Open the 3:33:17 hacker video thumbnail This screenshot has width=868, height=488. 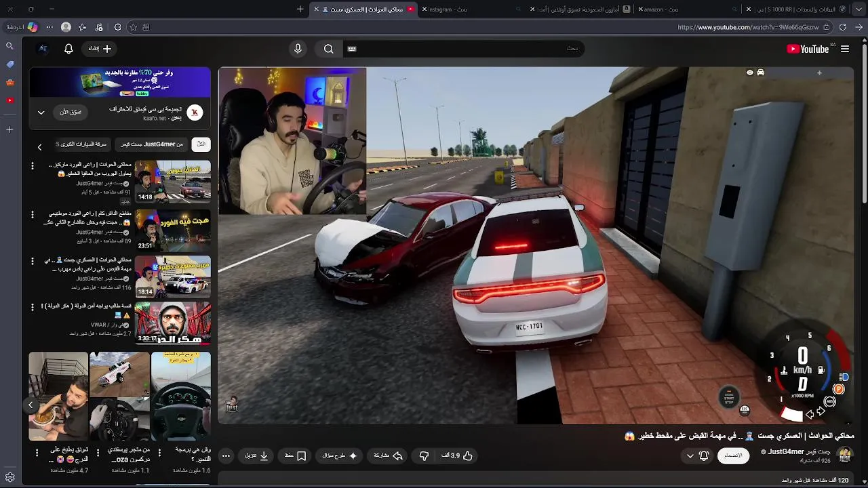tap(172, 323)
